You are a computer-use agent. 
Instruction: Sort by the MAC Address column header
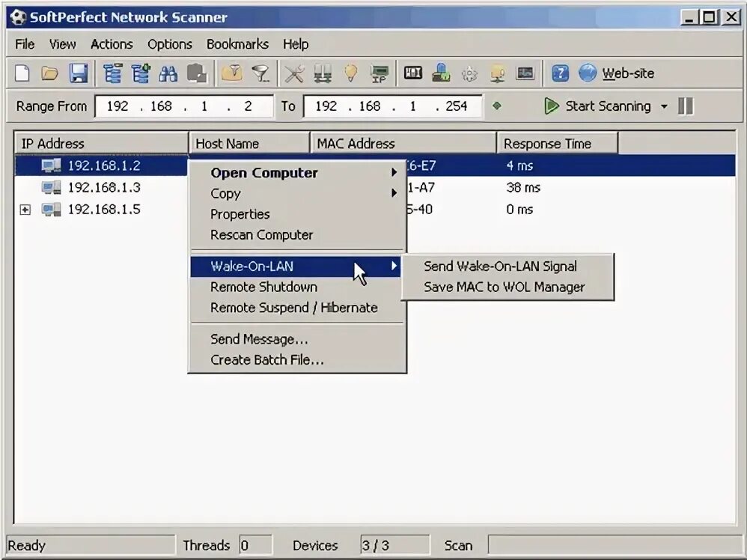click(403, 144)
